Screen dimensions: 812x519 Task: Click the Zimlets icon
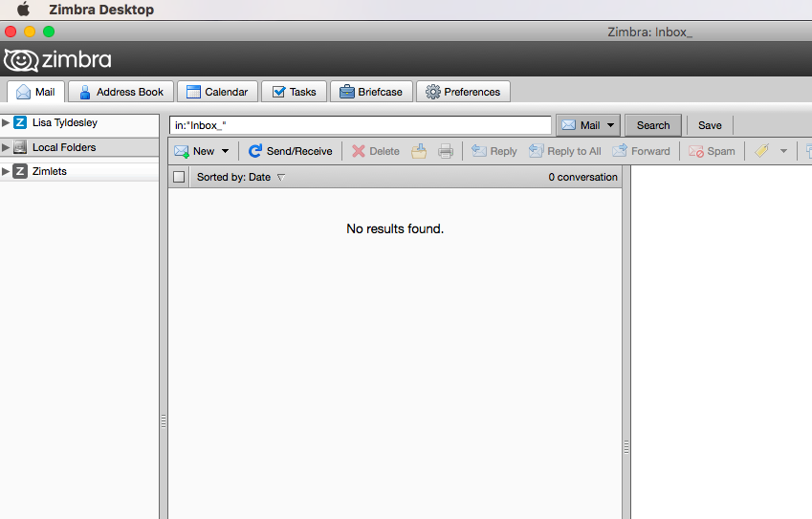(20, 171)
